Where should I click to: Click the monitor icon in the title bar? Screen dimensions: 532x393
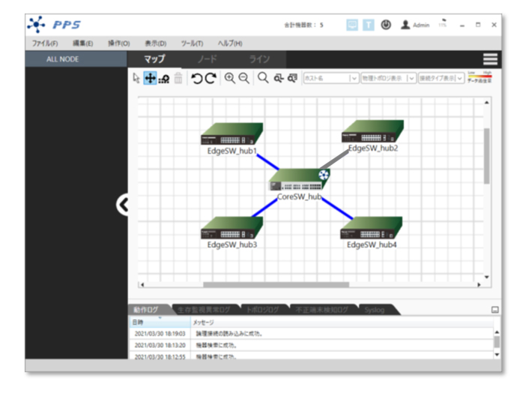pyautogui.click(x=352, y=25)
